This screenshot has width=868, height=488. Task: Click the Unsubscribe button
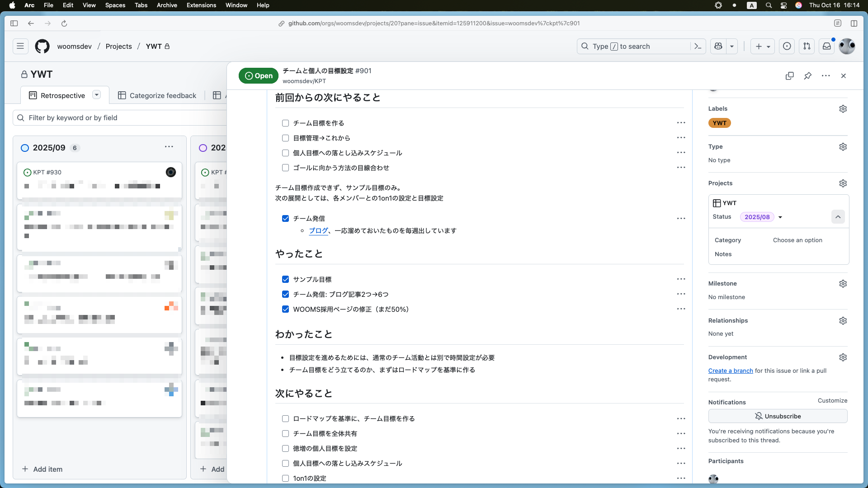pos(778,416)
